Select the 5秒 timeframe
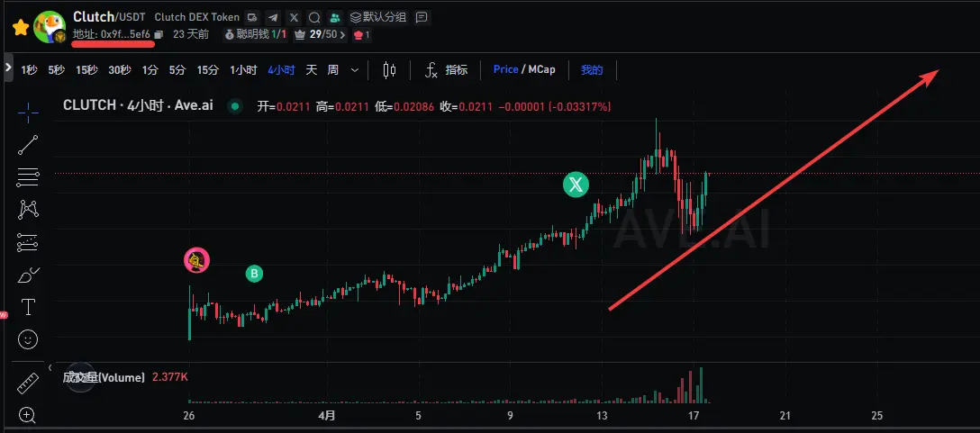Image resolution: width=980 pixels, height=433 pixels. point(56,70)
